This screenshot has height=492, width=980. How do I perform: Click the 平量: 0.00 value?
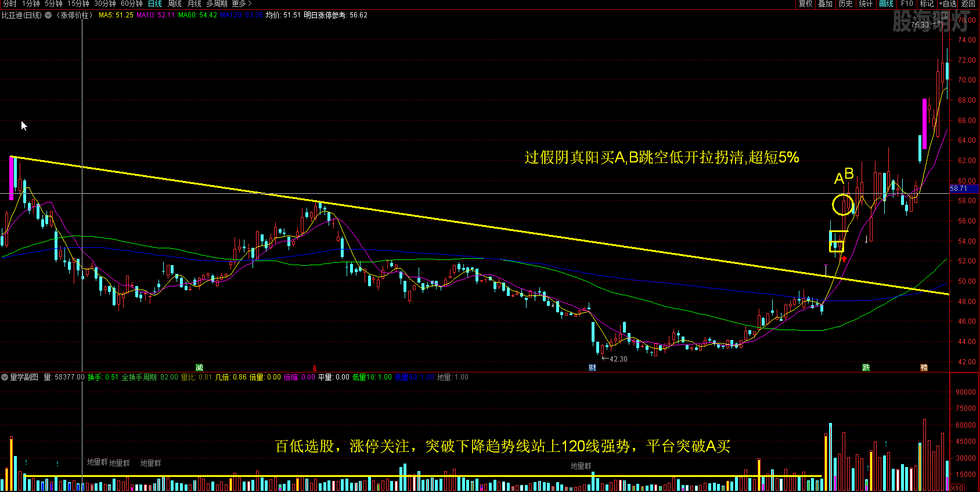click(334, 377)
